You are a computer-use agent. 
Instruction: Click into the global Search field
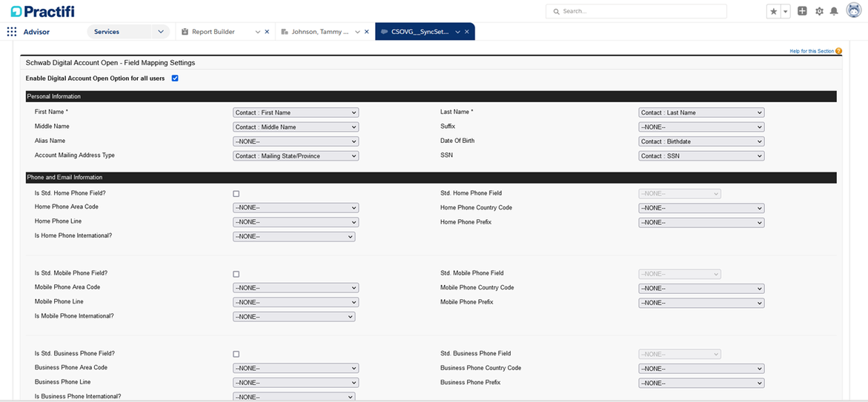636,11
